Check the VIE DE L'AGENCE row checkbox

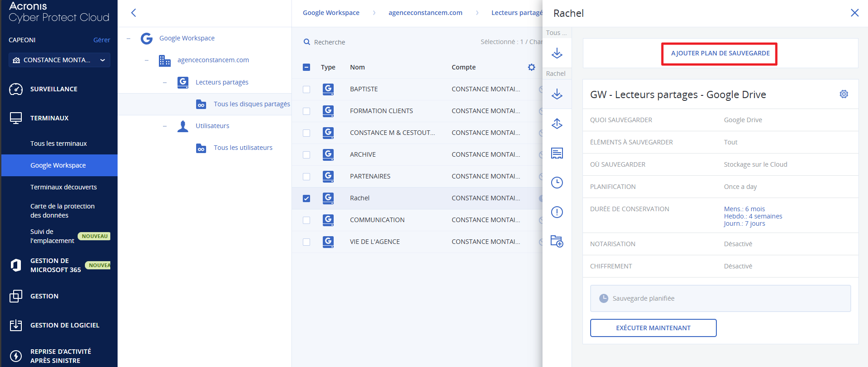coord(306,242)
